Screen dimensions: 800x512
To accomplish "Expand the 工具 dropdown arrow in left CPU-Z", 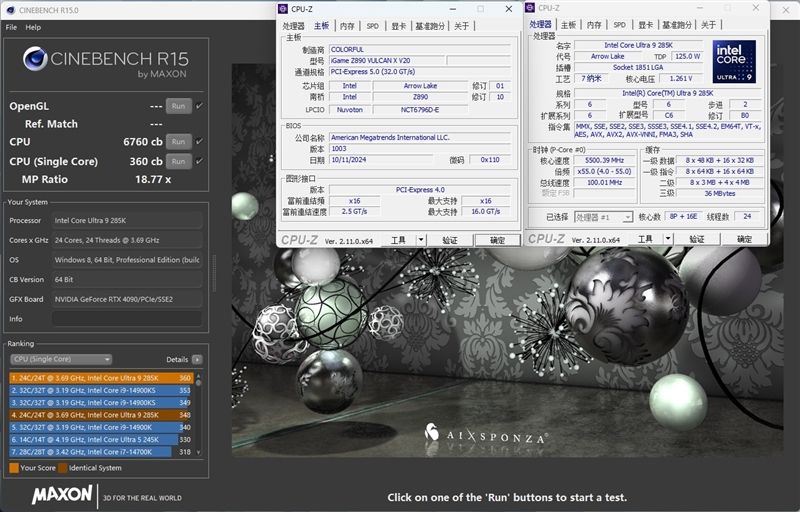I will [421, 240].
